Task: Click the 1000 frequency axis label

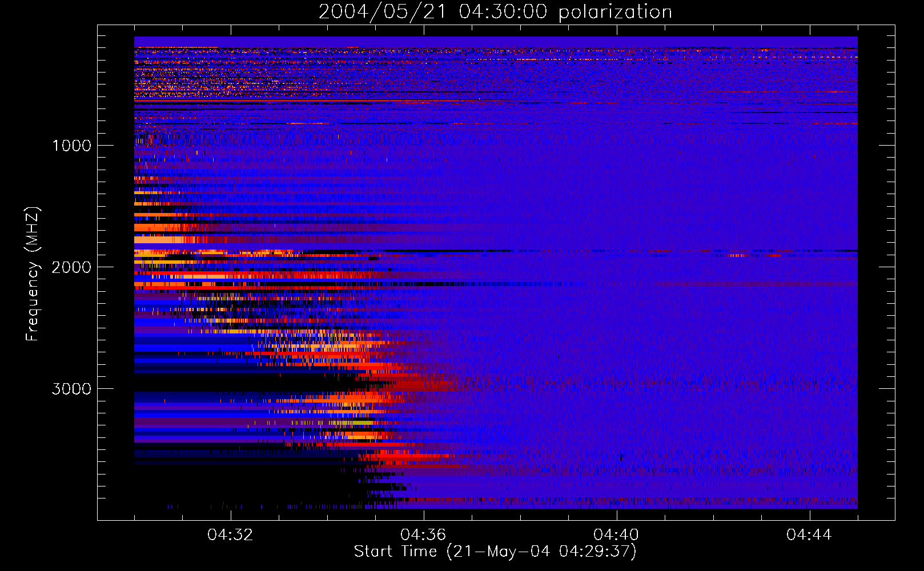Action: pos(71,146)
